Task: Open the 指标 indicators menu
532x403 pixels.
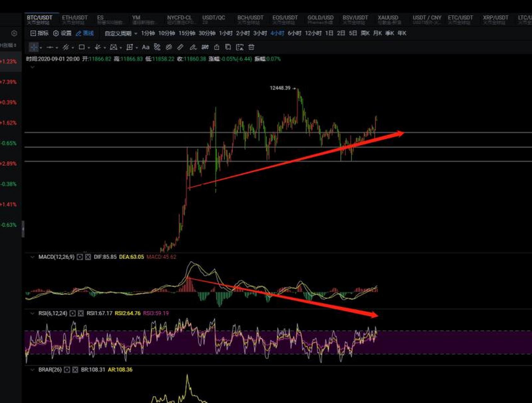Action: point(40,33)
